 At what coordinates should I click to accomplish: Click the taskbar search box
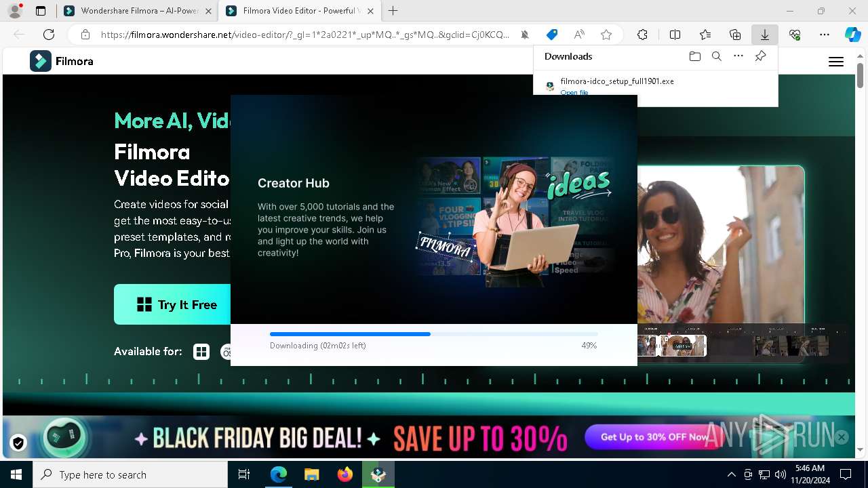click(130, 474)
